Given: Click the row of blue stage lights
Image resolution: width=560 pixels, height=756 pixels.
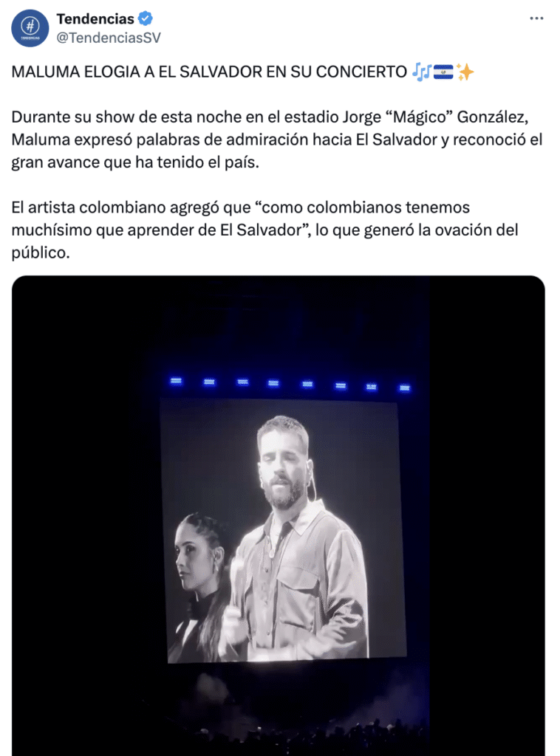Looking at the screenshot, I should 290,384.
